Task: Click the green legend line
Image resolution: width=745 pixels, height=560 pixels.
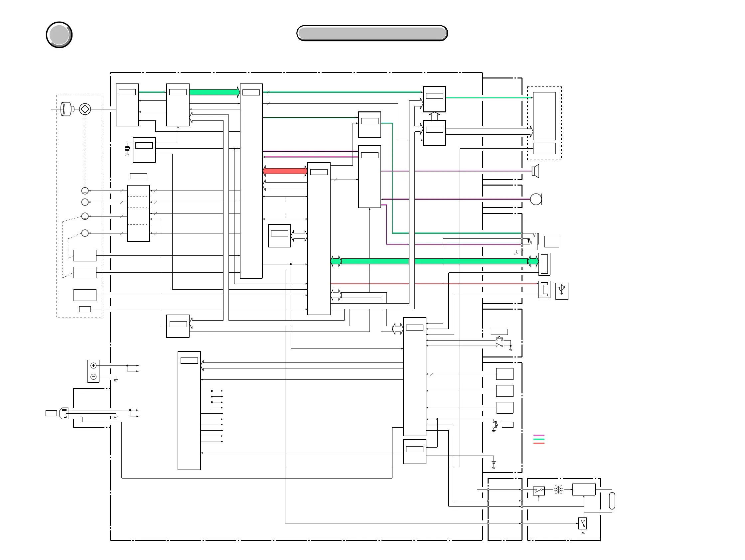Action: click(539, 439)
